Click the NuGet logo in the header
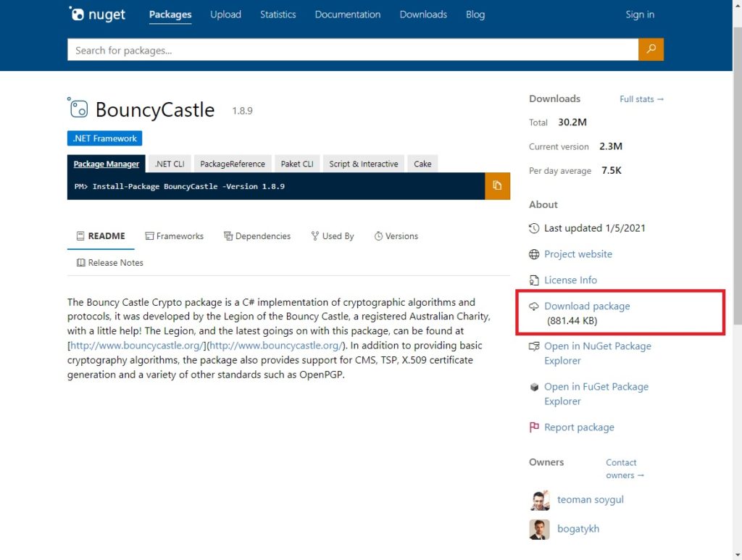 click(97, 14)
